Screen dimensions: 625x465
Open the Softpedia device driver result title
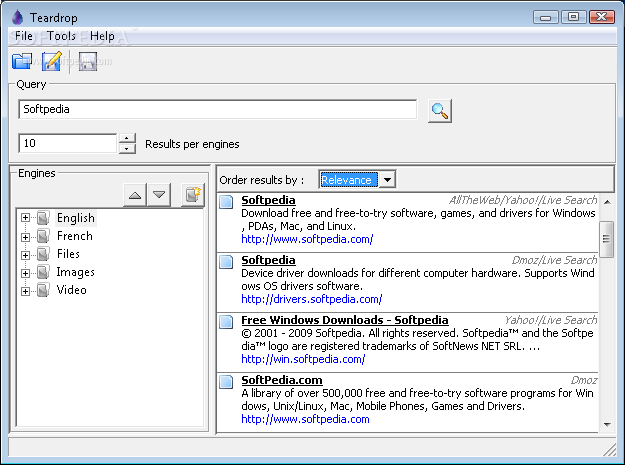(x=268, y=260)
